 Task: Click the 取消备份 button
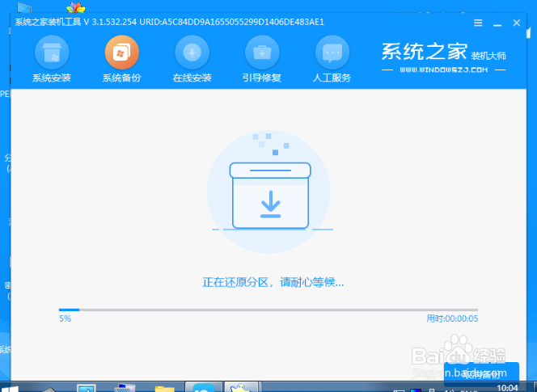click(x=481, y=374)
